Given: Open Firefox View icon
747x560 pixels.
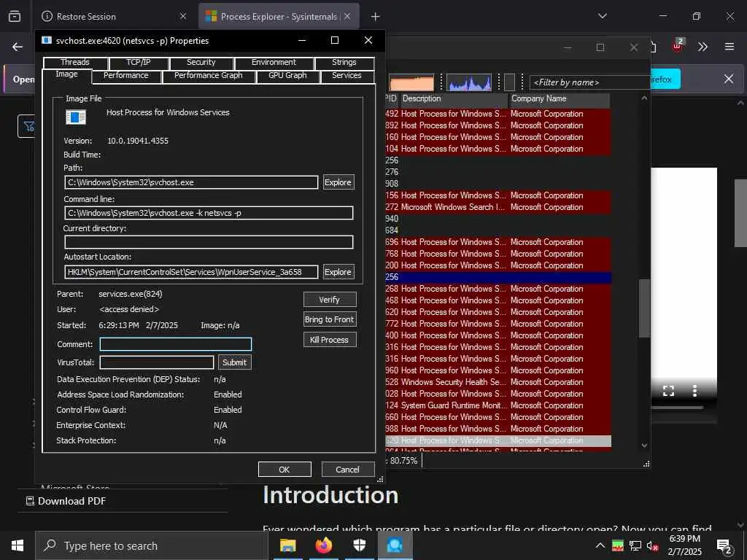Looking at the screenshot, I should (x=15, y=17).
